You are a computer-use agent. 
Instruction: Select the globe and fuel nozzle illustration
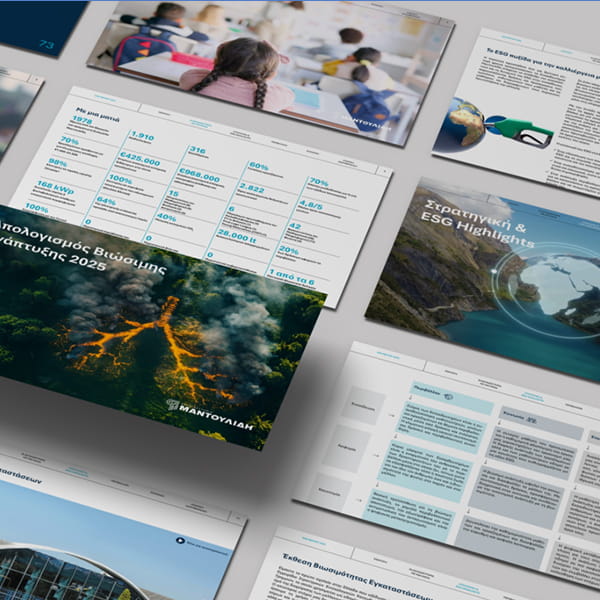(x=495, y=125)
